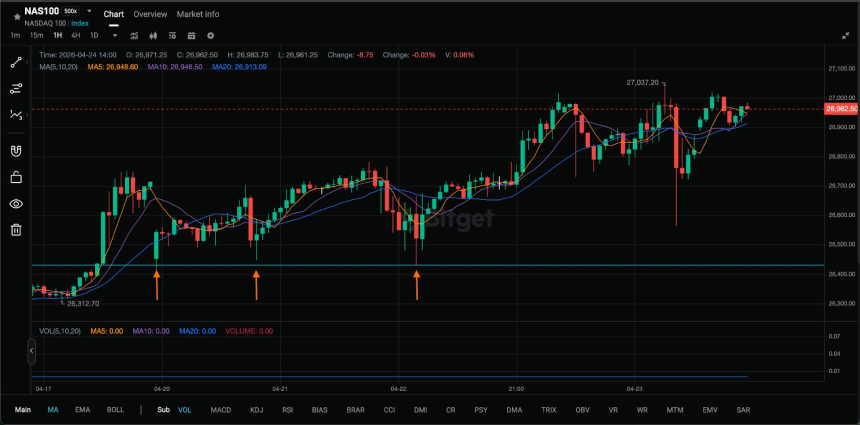This screenshot has height=425, width=860.
Task: Open the Index link under NAS100
Action: tap(80, 24)
